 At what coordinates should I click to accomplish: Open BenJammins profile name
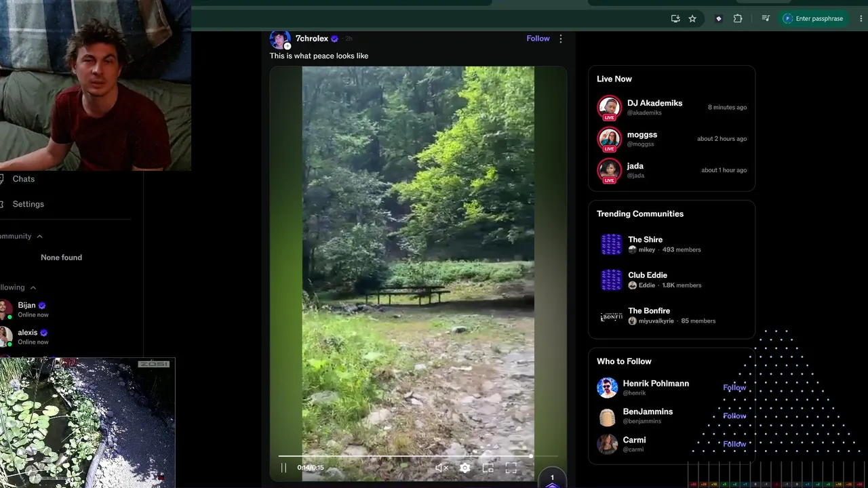click(648, 412)
